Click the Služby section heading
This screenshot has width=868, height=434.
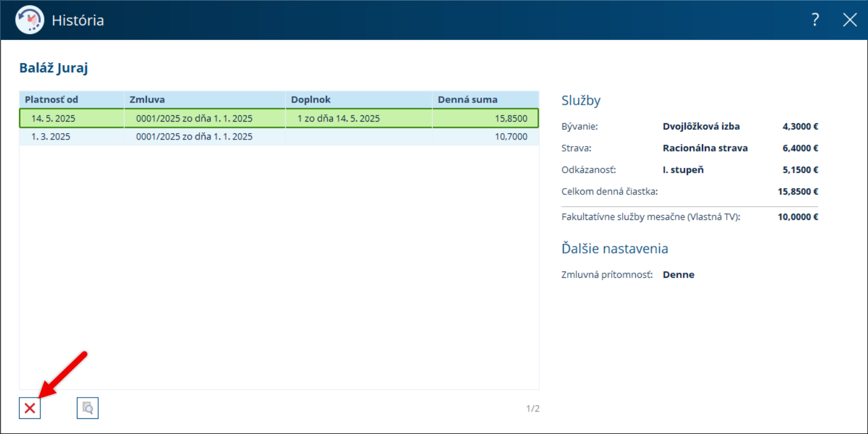click(581, 101)
